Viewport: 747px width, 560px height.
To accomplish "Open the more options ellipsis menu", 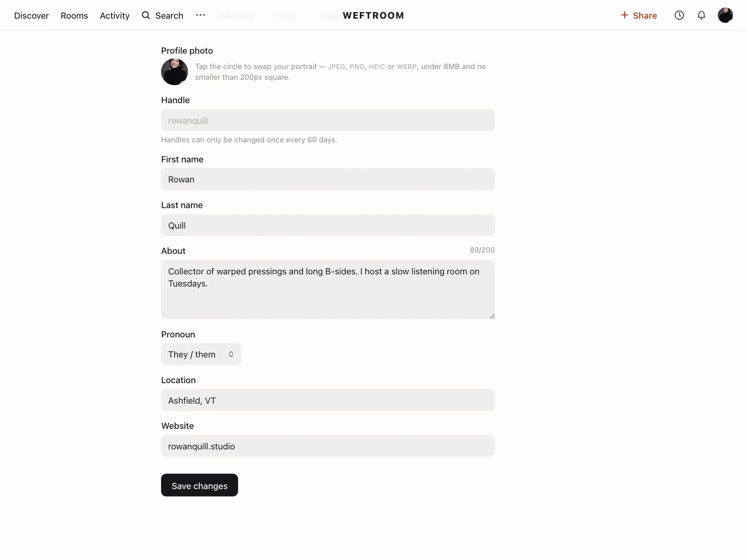I will click(200, 15).
